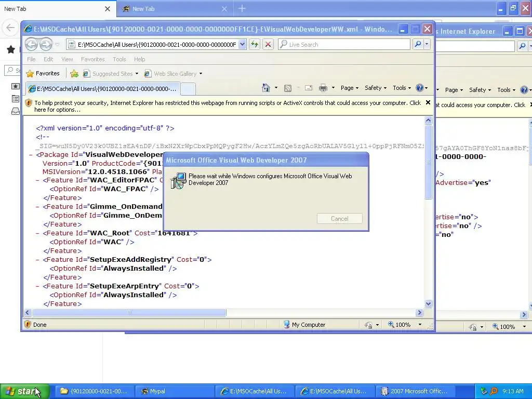Click the Read Mail icon in command bar

[309, 88]
